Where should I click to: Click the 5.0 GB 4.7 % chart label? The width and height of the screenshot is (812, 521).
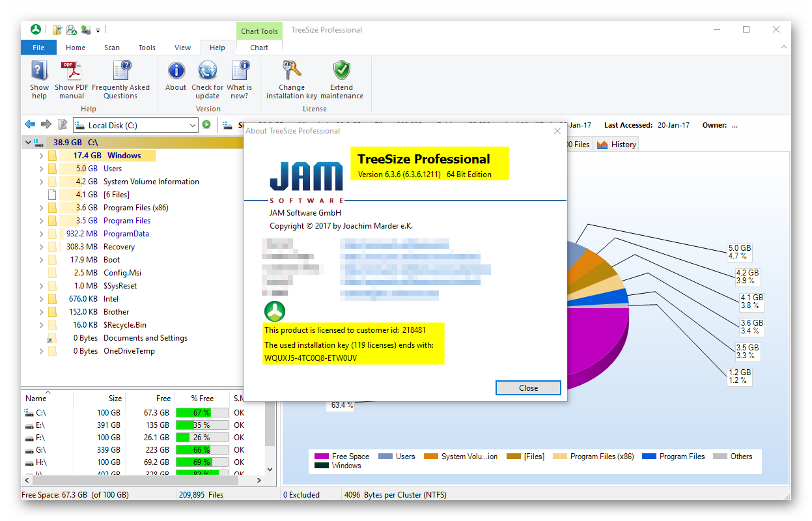point(740,252)
